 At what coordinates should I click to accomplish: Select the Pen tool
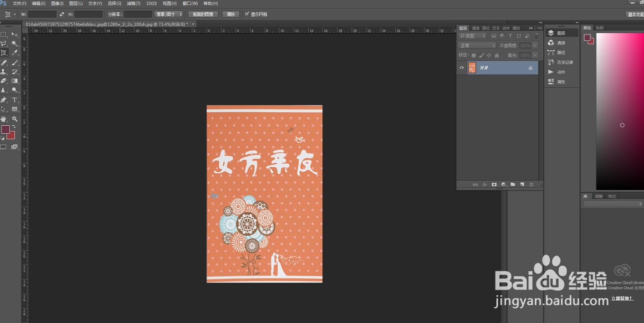click(4, 100)
